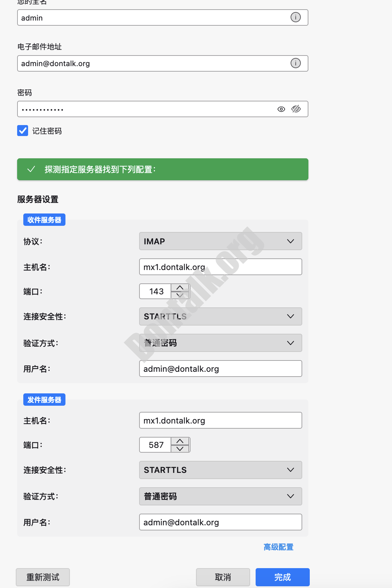
Task: Click info icon beside email address field
Action: coord(295,63)
